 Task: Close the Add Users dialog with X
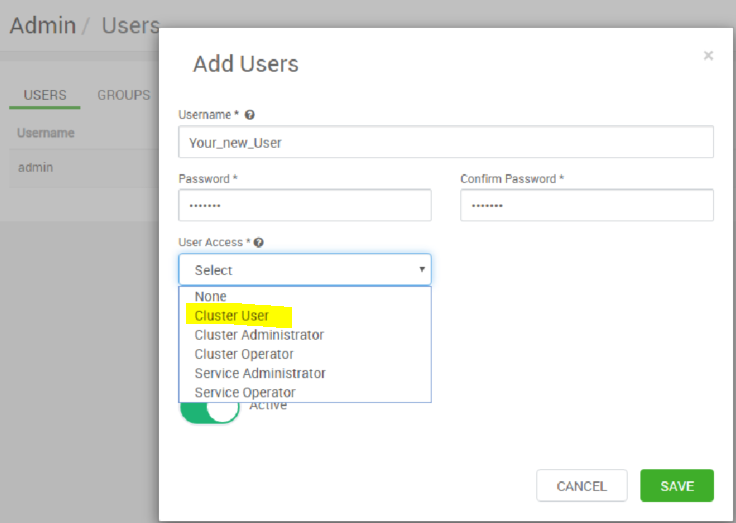coord(708,56)
